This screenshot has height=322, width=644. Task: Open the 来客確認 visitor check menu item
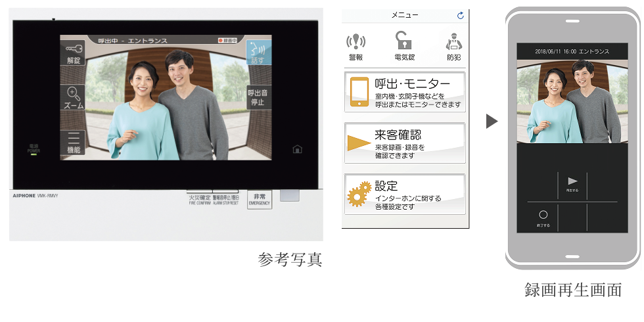404,143
